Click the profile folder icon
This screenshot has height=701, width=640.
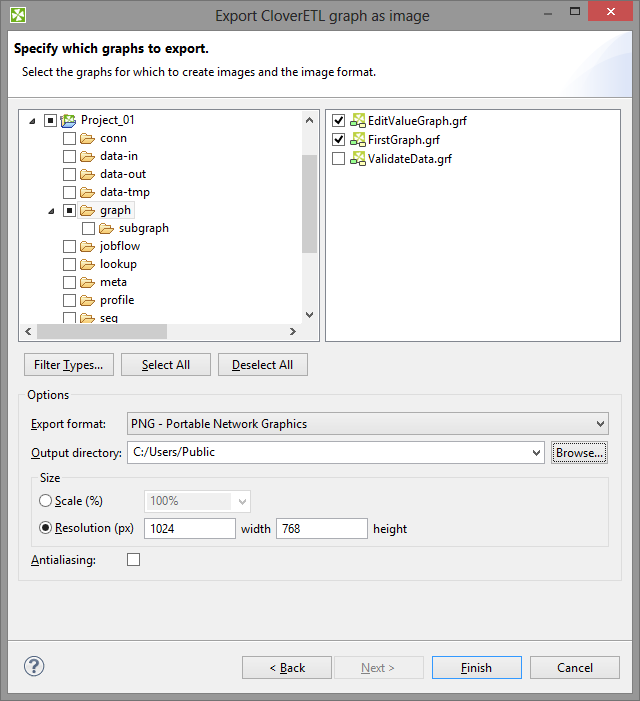(88, 300)
